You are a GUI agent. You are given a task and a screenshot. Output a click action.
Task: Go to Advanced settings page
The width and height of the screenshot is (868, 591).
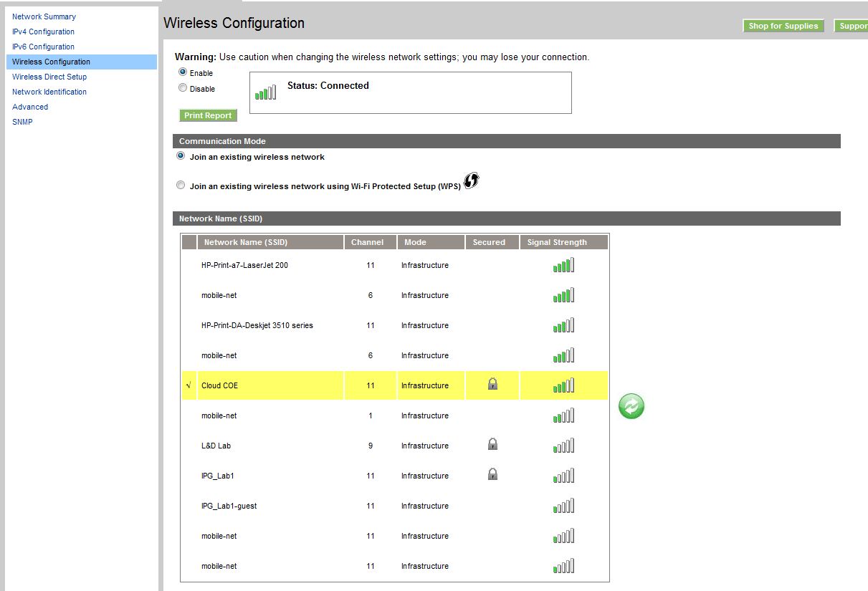[30, 107]
